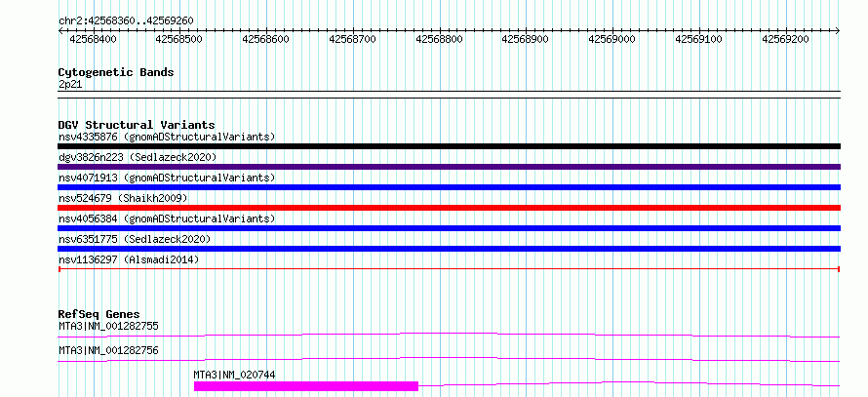Click the nsv4056384 variant label
This screenshot has width=868, height=397.
coord(167,218)
